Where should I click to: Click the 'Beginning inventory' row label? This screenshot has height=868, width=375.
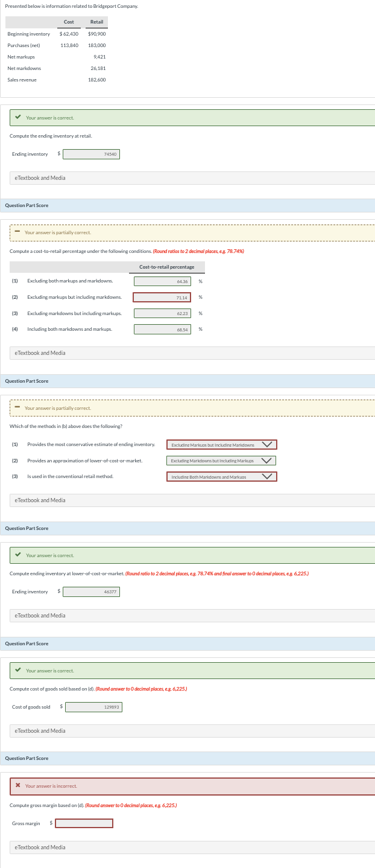pyautogui.click(x=28, y=34)
